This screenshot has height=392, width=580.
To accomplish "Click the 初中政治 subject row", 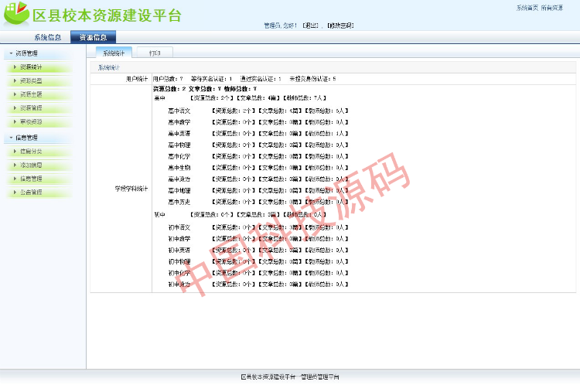I will (258, 285).
